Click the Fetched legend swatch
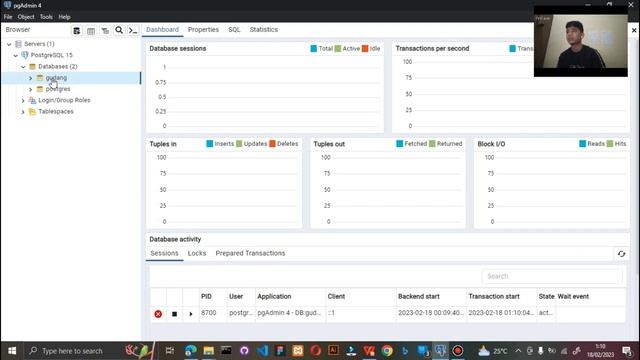640x360 pixels. click(400, 144)
